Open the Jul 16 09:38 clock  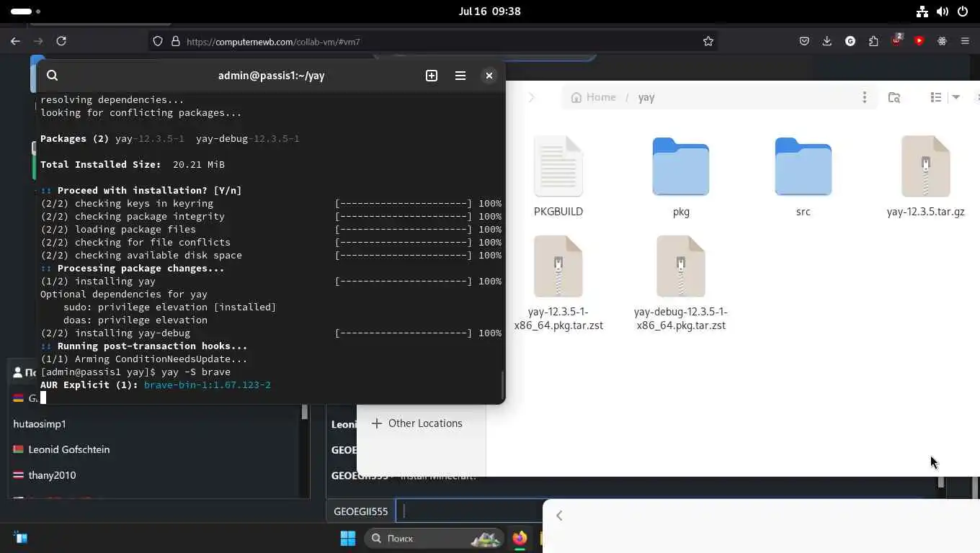490,12
